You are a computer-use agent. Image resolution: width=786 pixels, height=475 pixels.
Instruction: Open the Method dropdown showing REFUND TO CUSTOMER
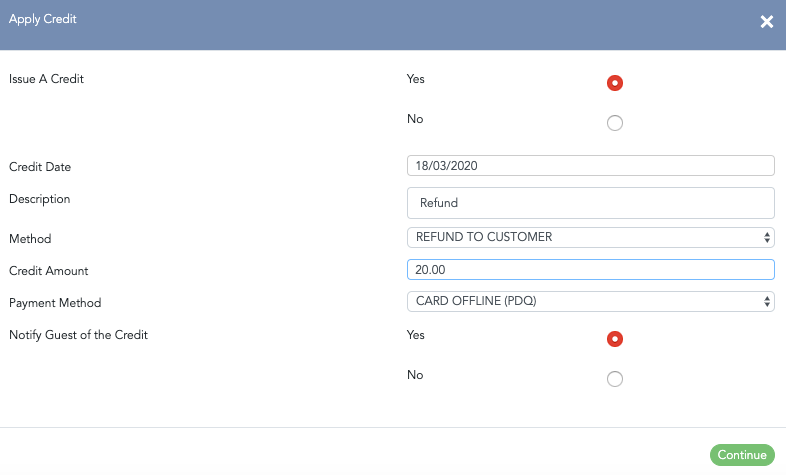(591, 238)
